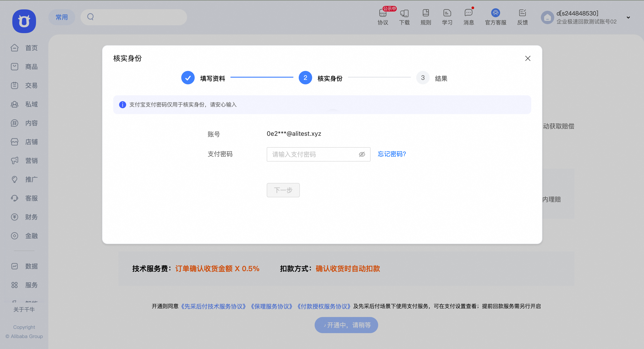644x349 pixels.
Task: Open the 客服 customer service sidebar item
Action: point(24,198)
